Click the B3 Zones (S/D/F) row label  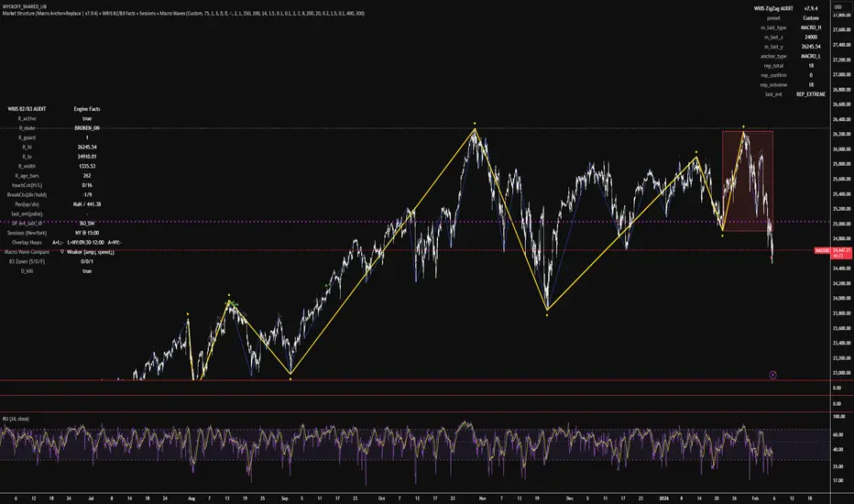coord(27,261)
